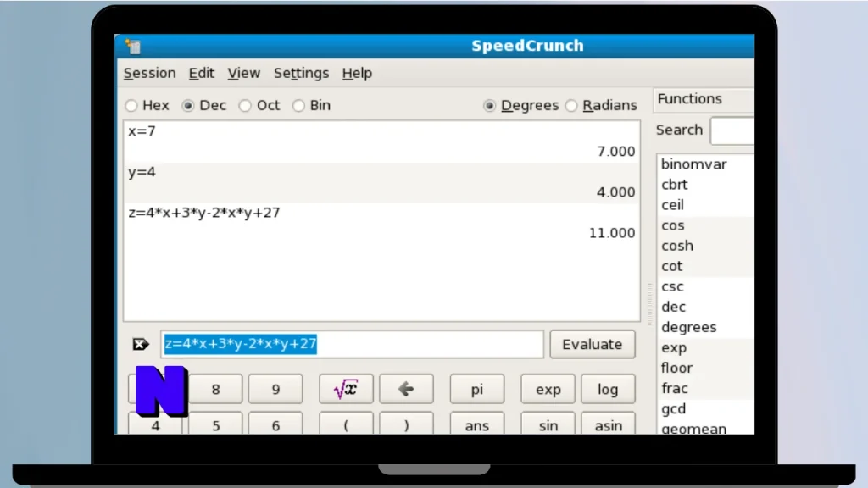
Task: Open the Edit menu
Action: click(x=202, y=73)
